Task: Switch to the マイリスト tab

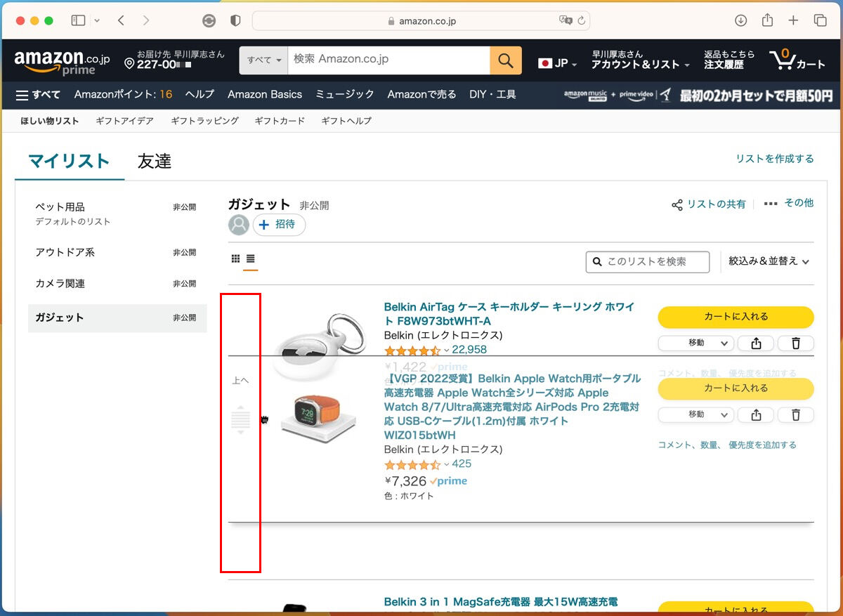Action: tap(69, 161)
